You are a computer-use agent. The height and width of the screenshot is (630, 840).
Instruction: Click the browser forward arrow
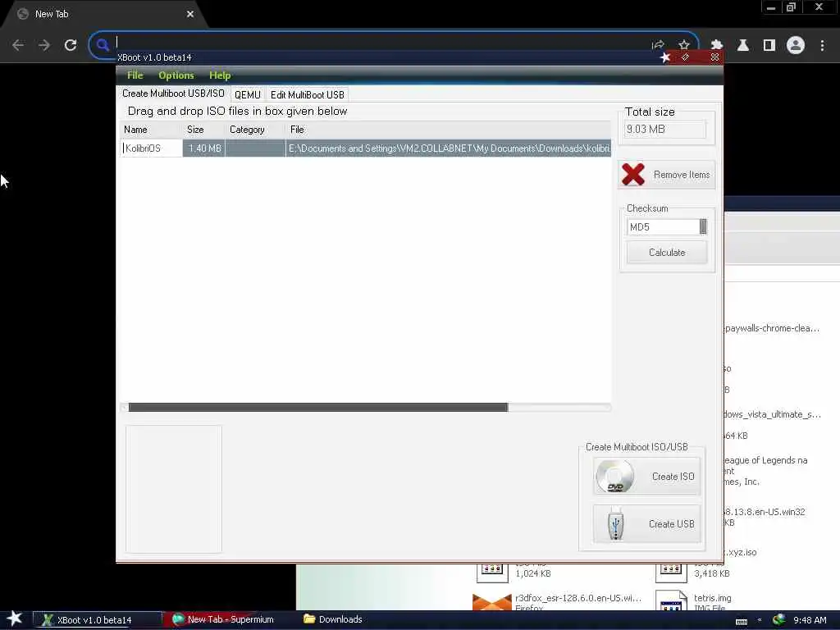click(44, 45)
